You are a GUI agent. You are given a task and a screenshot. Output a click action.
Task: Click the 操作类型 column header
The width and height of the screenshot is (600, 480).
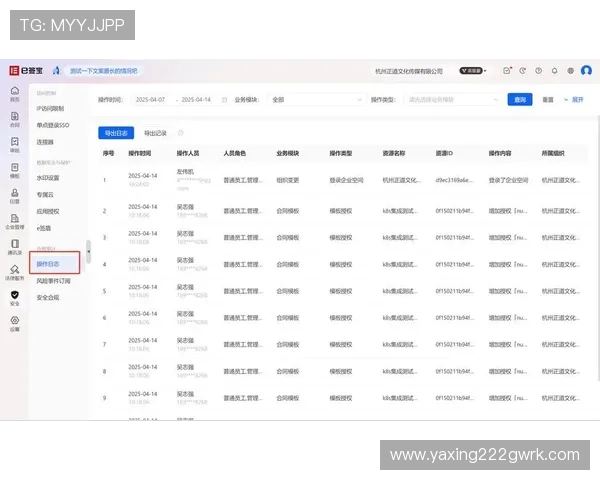(341, 153)
